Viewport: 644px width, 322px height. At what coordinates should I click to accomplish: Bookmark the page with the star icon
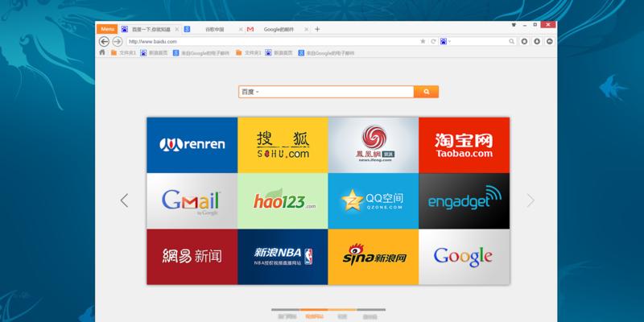423,42
